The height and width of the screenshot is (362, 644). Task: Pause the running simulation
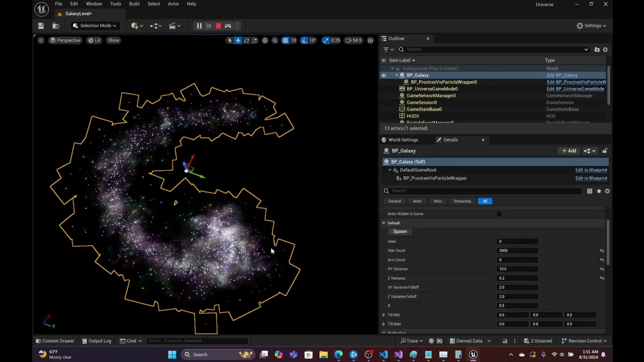[199, 26]
